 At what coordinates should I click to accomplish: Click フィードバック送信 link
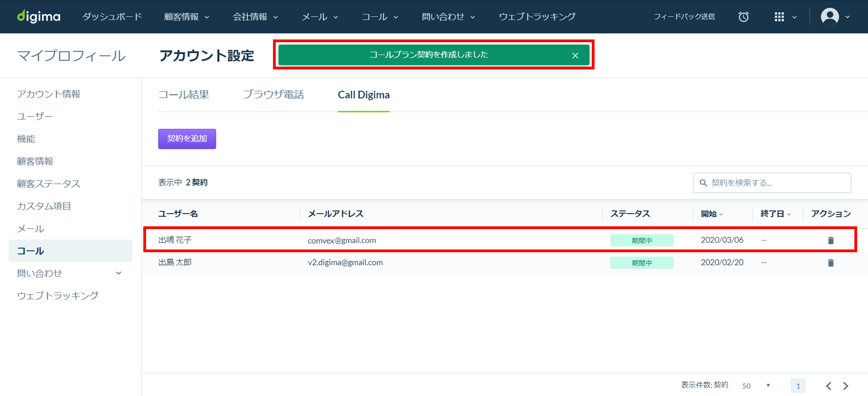[684, 17]
